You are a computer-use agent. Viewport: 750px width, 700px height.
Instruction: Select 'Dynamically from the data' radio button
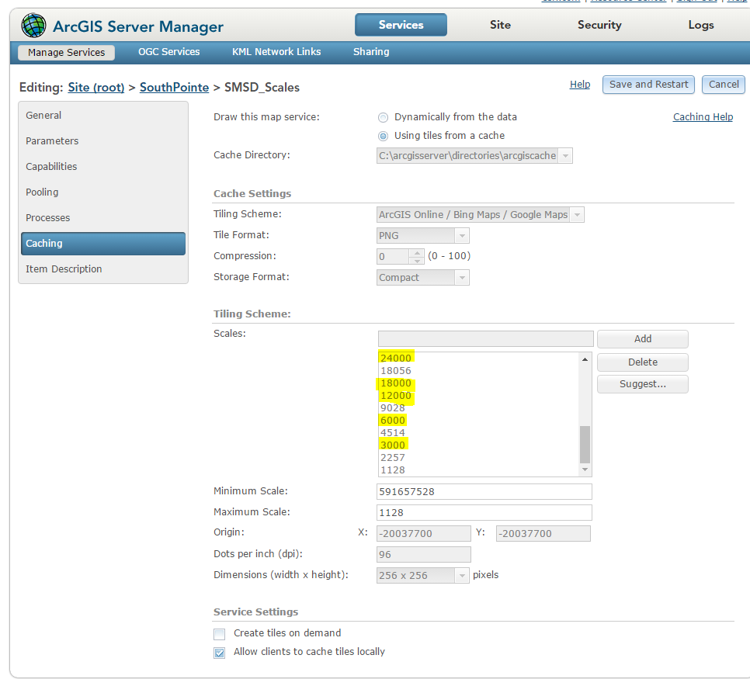click(x=383, y=117)
